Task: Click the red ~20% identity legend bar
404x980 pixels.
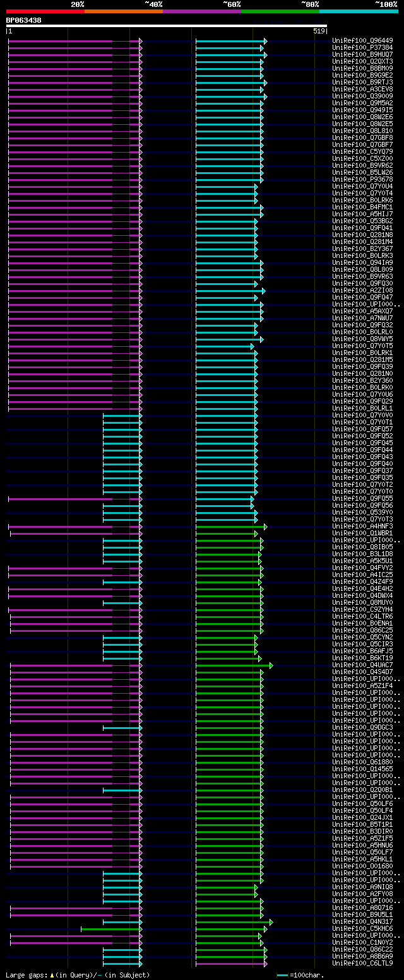Action: coord(45,11)
